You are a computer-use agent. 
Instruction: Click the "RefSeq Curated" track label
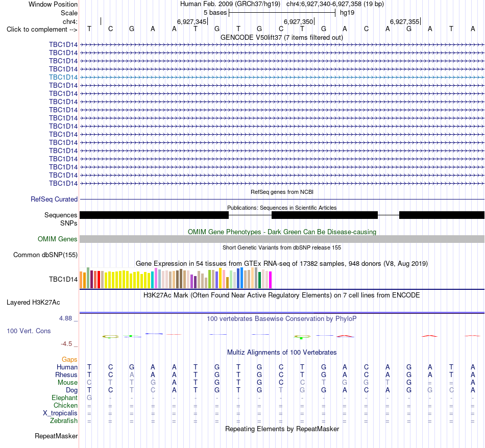point(54,199)
